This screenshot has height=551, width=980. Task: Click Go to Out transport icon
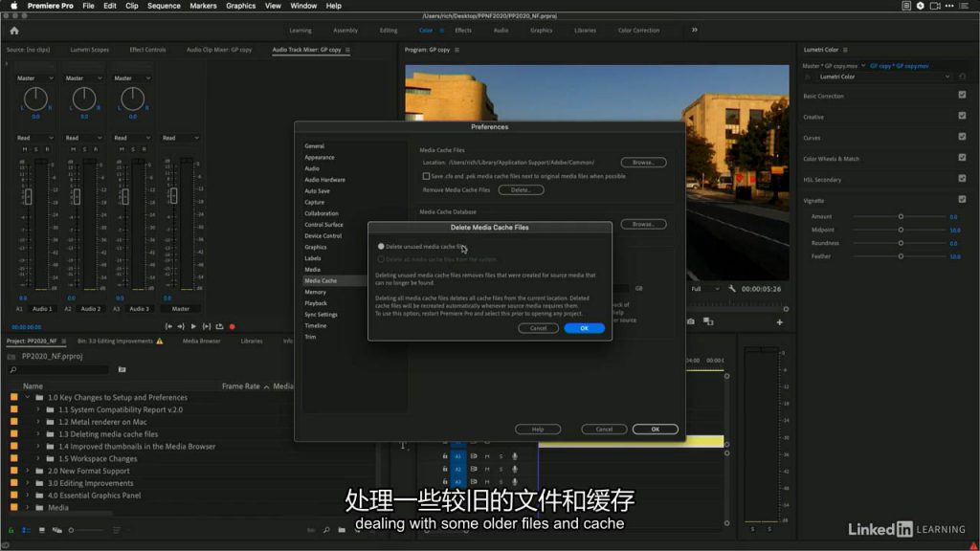pos(181,327)
